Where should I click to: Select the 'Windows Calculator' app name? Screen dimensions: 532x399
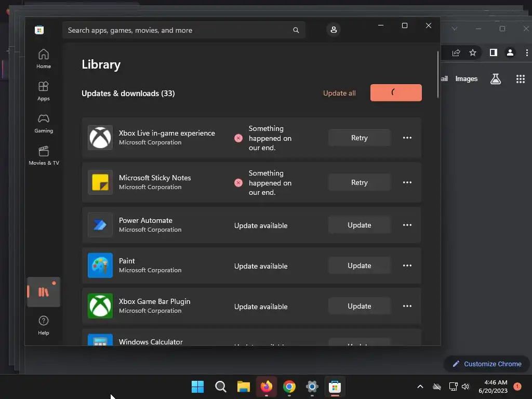tap(151, 342)
